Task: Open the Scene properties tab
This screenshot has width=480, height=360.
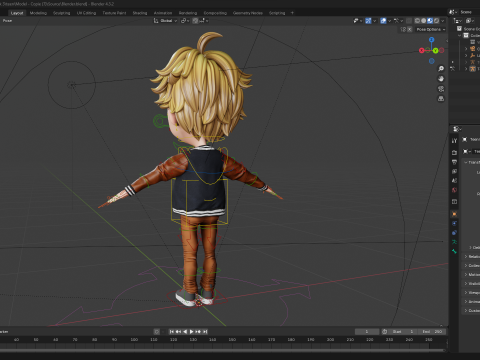Action: [454, 181]
